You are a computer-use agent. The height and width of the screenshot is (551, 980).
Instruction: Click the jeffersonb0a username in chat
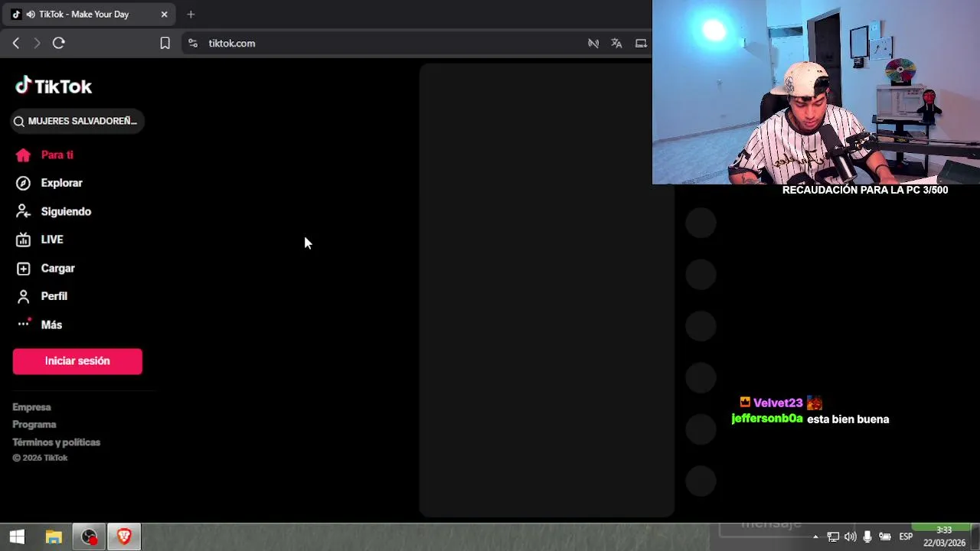click(x=767, y=419)
